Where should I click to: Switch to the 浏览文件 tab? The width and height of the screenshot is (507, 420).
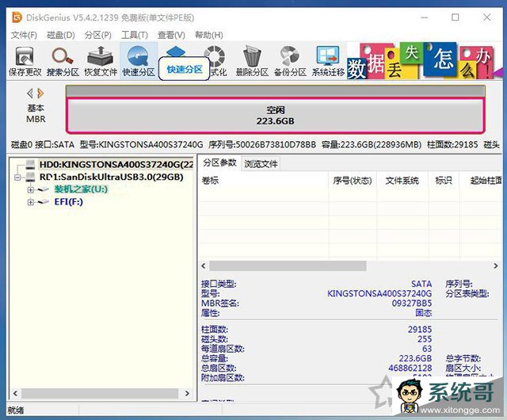pos(261,164)
